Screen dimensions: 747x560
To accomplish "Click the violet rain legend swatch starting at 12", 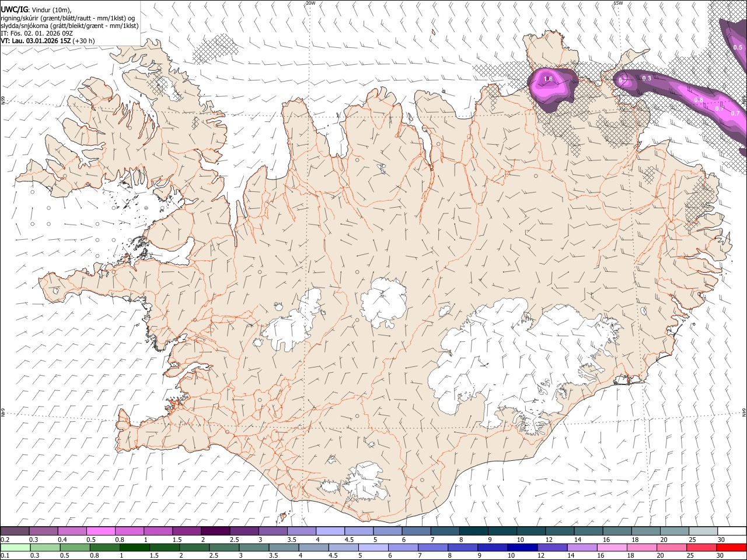I will click(552, 547).
